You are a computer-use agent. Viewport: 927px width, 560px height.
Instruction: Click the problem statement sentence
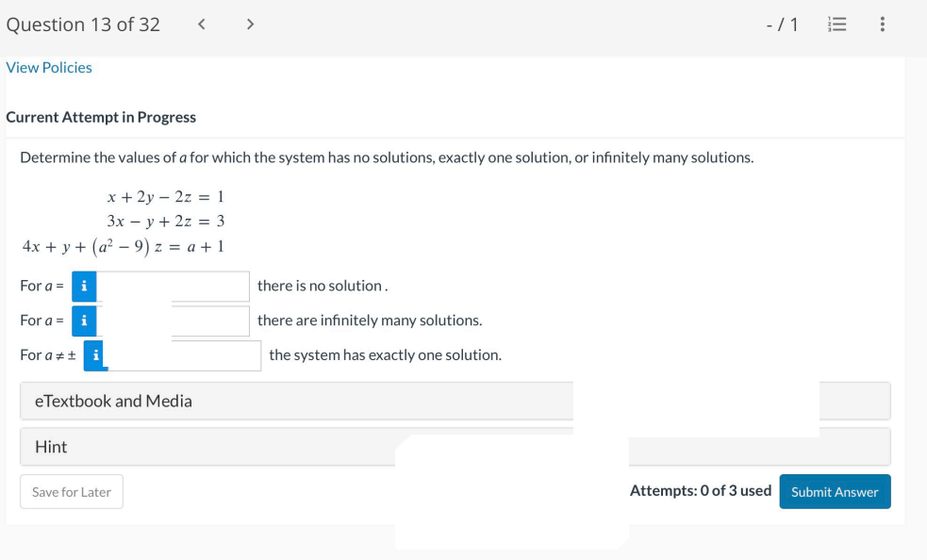387,157
